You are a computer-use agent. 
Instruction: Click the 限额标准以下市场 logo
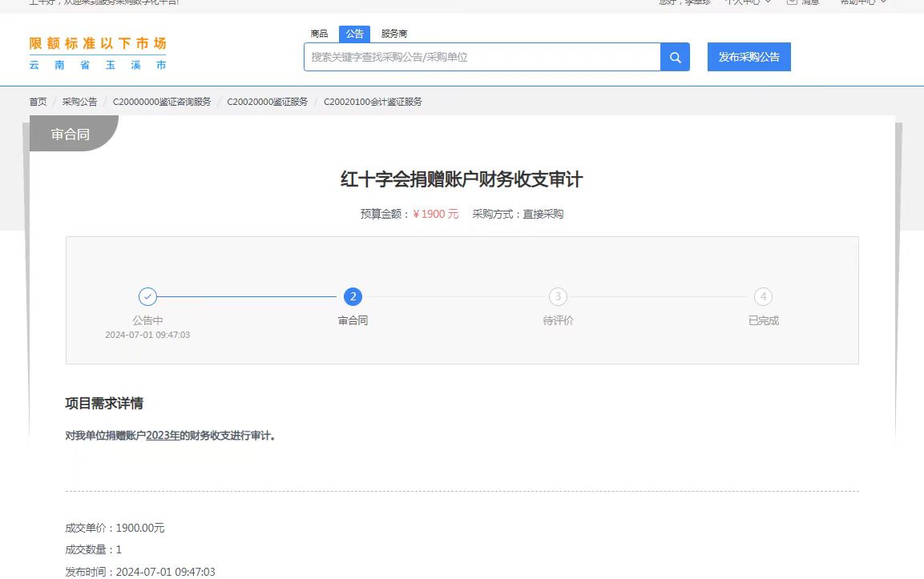(x=98, y=43)
